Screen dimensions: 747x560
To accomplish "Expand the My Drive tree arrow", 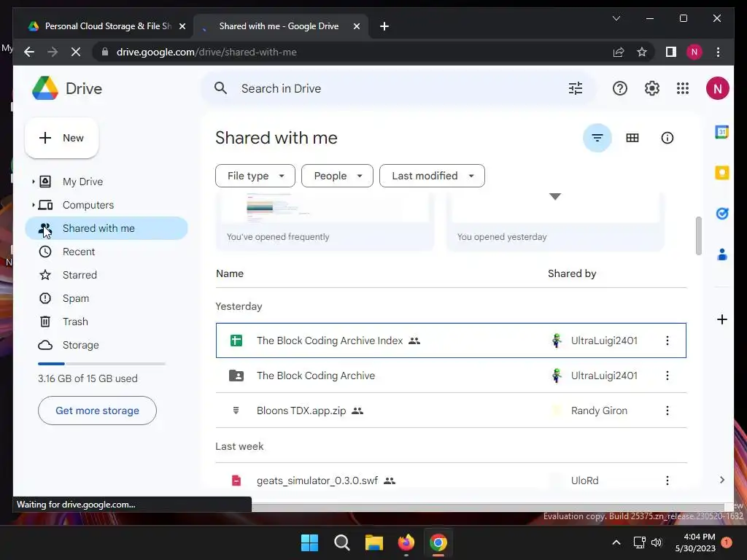I will 33,182.
